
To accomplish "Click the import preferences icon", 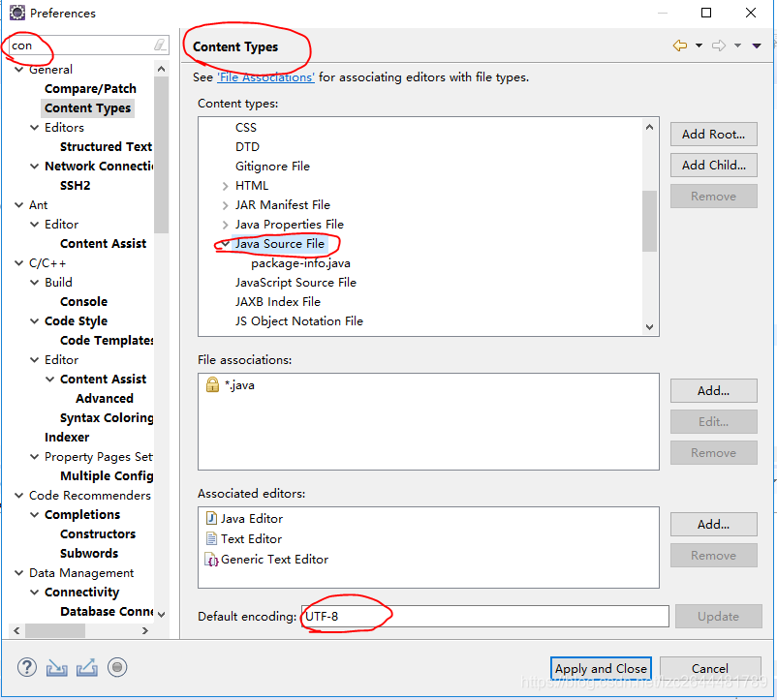I will coord(57,667).
